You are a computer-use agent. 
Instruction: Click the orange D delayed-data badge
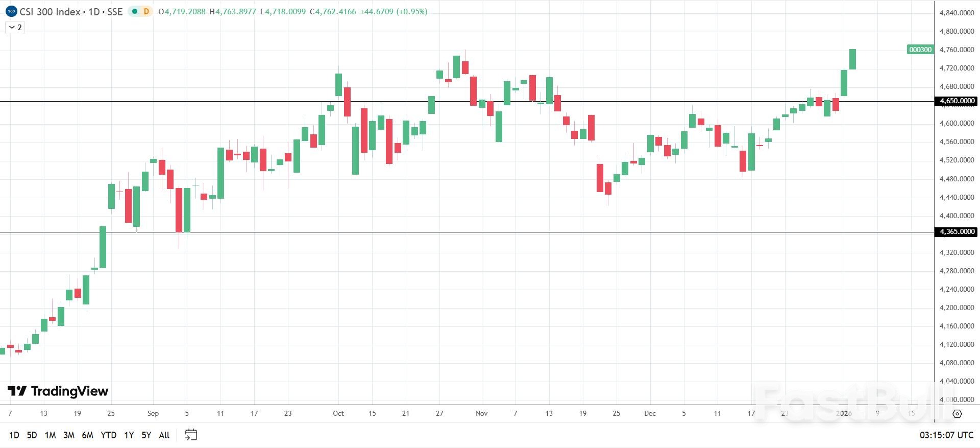tap(146, 11)
